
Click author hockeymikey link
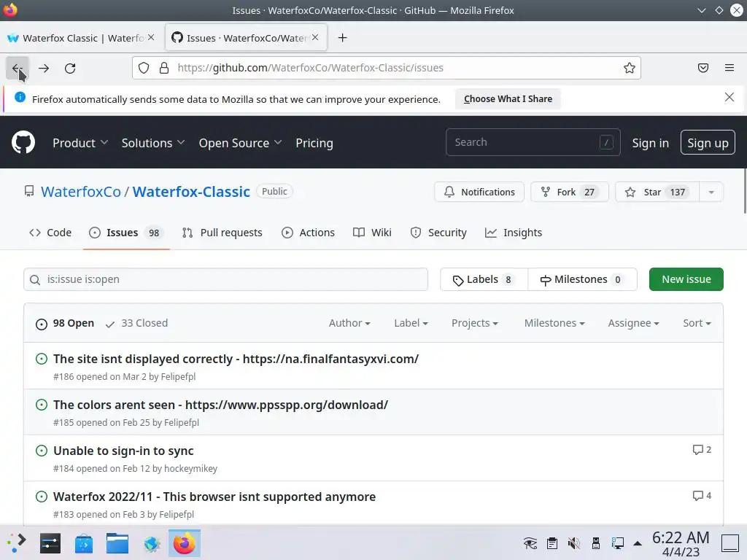[190, 469]
